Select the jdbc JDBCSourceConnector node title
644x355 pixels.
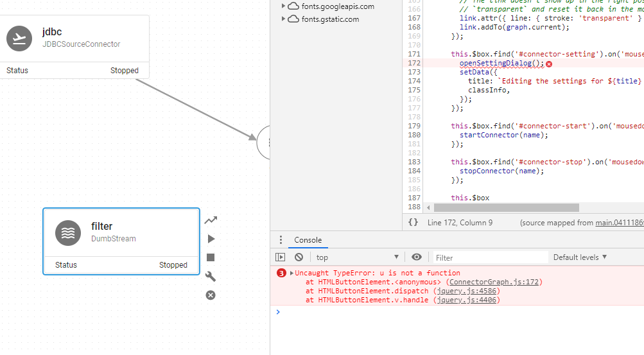pyautogui.click(x=52, y=31)
